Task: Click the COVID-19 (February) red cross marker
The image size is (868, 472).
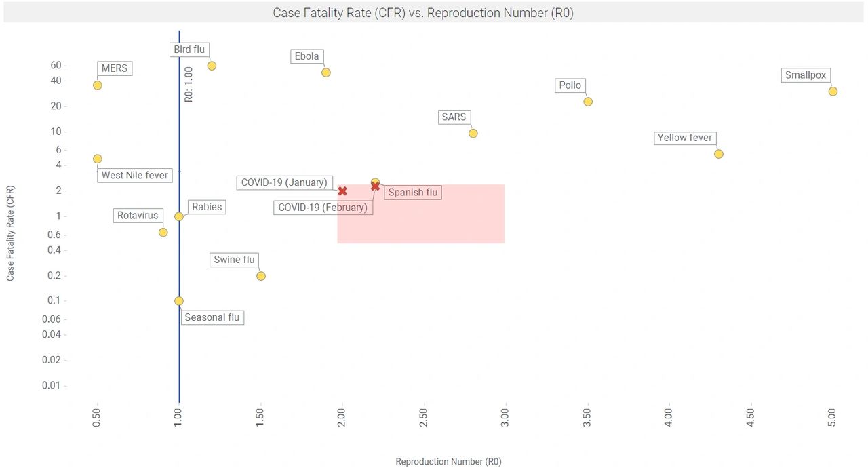Action: [375, 186]
